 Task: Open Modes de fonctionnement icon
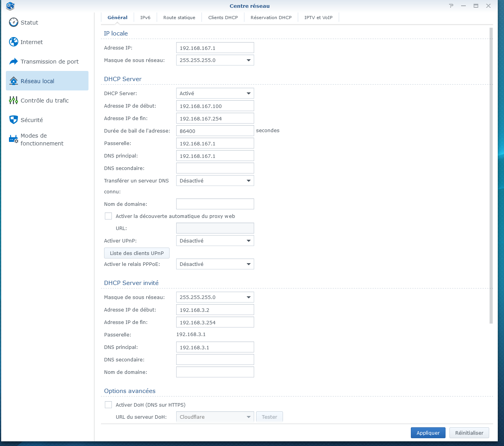[x=14, y=139]
